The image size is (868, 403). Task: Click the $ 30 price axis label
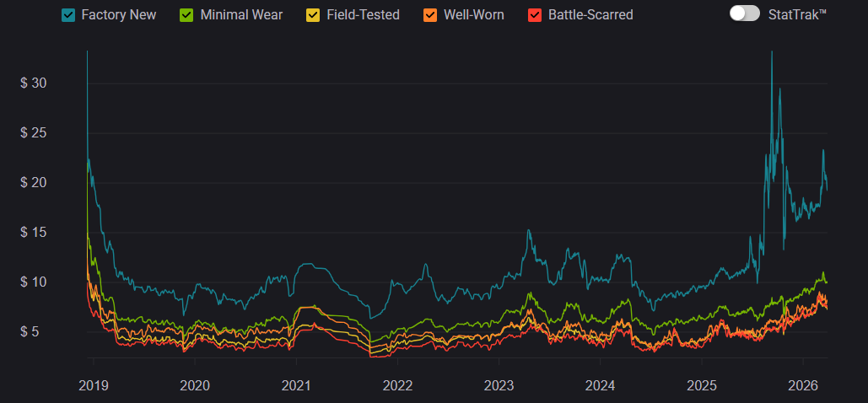(x=33, y=83)
